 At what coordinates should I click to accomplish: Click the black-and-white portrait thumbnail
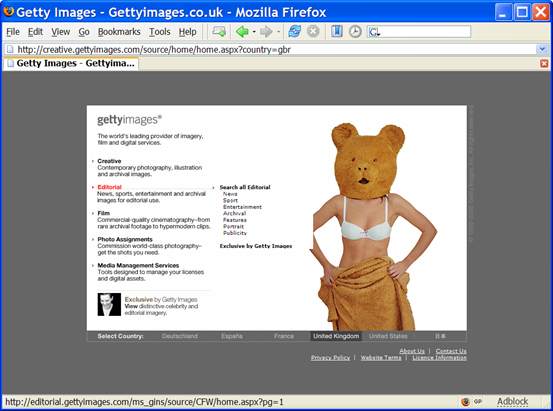[109, 304]
